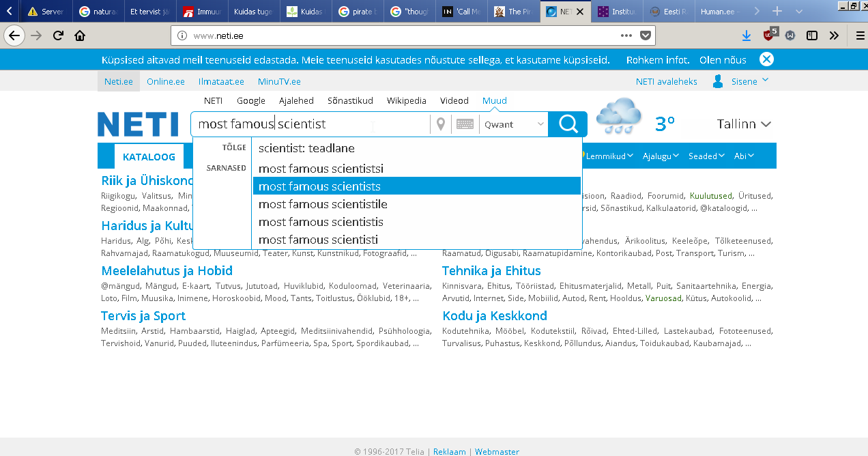Screen dimensions: 868x456
Task: Toggle the browser sidebar icon
Action: click(x=811, y=35)
